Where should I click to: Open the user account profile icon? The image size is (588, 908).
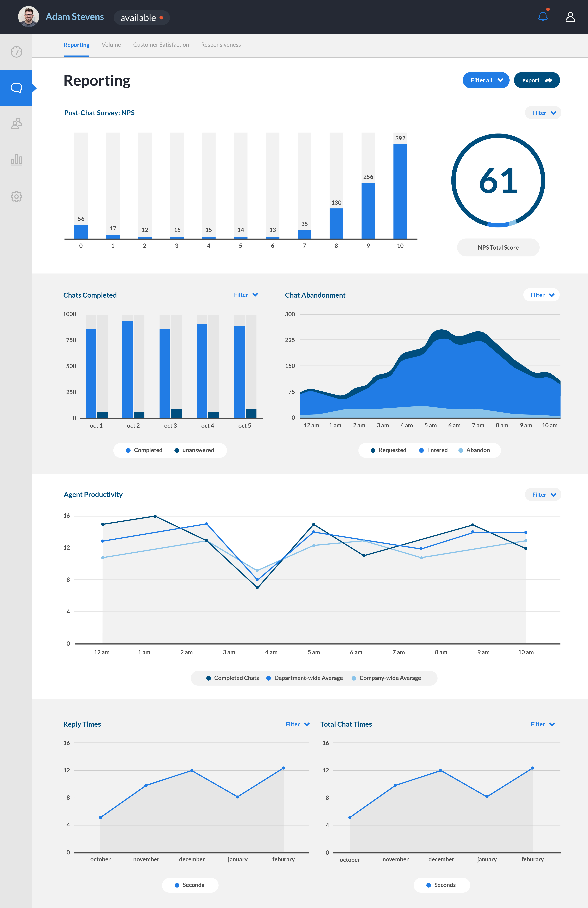(x=570, y=17)
